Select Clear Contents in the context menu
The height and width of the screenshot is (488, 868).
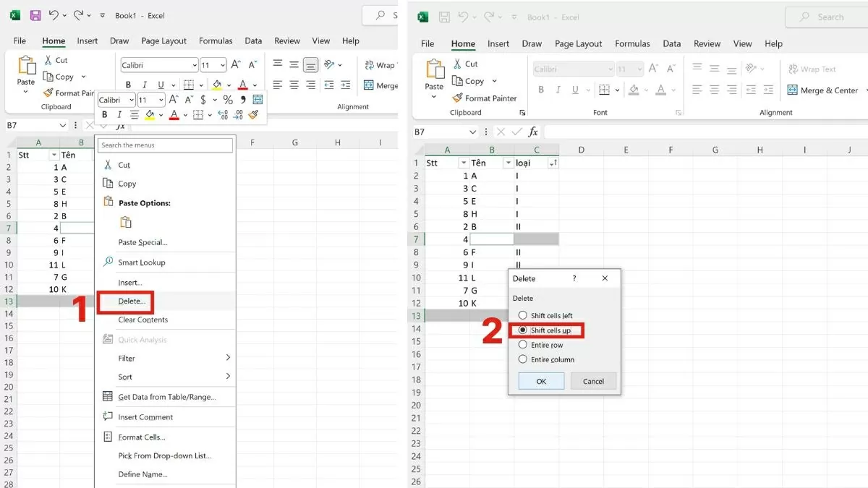pos(142,320)
